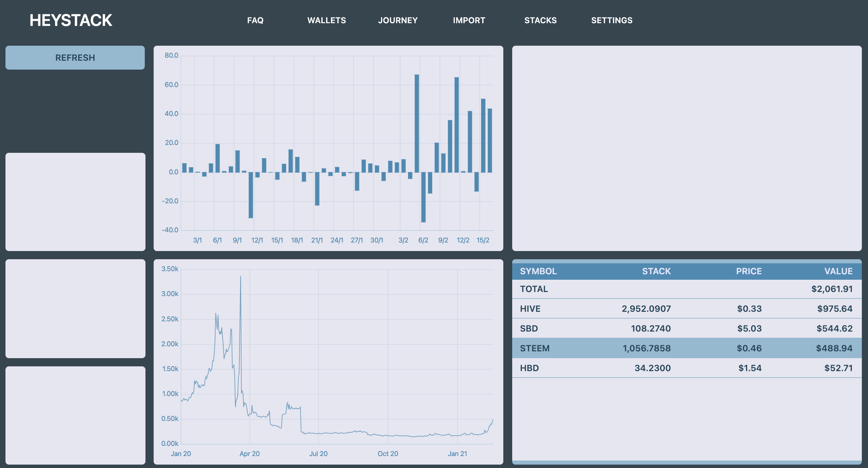
Task: Click the HEYSTACK logo
Action: tap(71, 20)
